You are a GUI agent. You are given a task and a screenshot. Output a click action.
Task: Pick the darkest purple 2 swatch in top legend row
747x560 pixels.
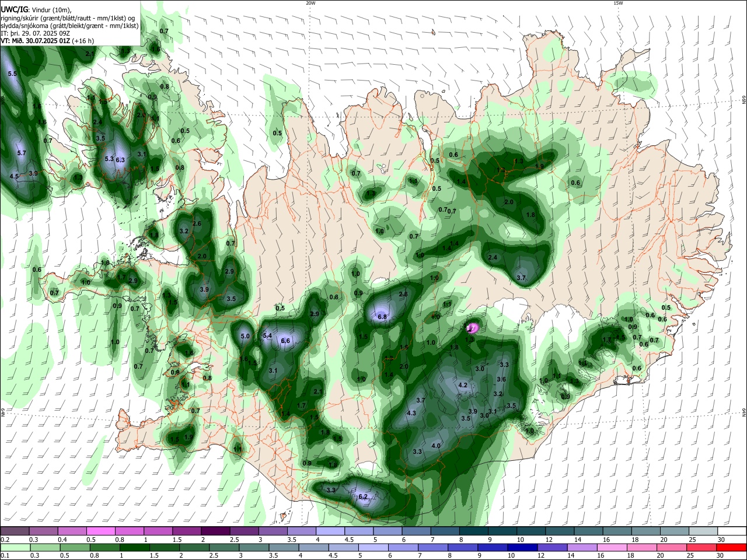point(215,531)
